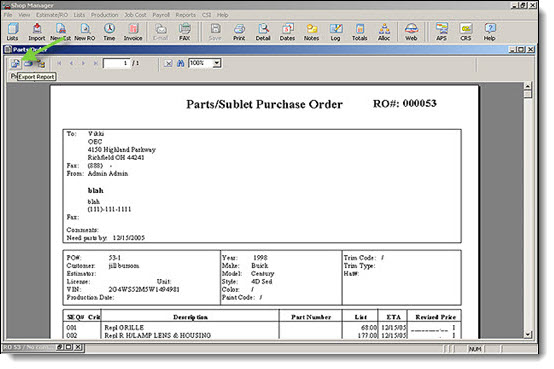Click the print report icon in viewer
Screen dimensions: 554x369
pos(28,64)
